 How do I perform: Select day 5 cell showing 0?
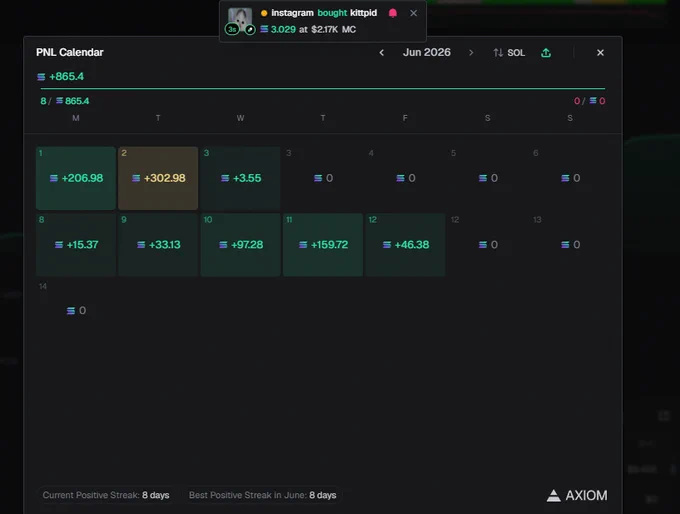point(487,178)
